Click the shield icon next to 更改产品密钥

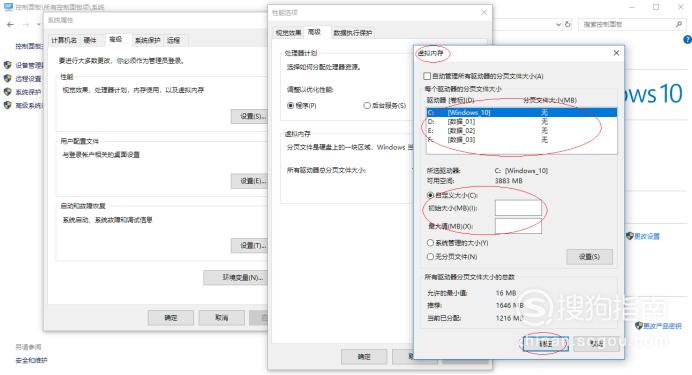(x=639, y=326)
